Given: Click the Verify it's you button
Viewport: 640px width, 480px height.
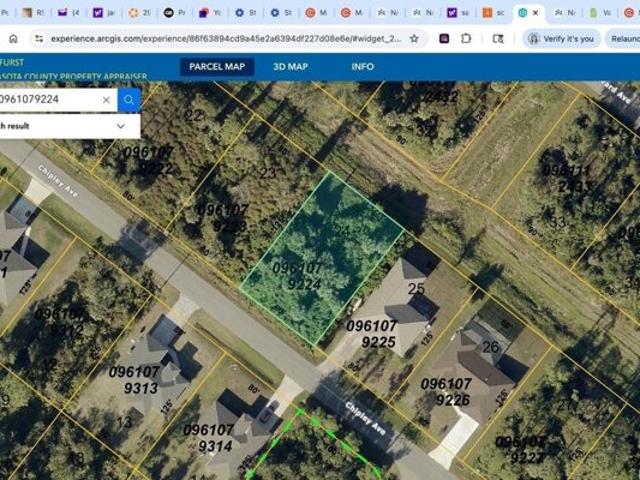Looking at the screenshot, I should pos(561,38).
